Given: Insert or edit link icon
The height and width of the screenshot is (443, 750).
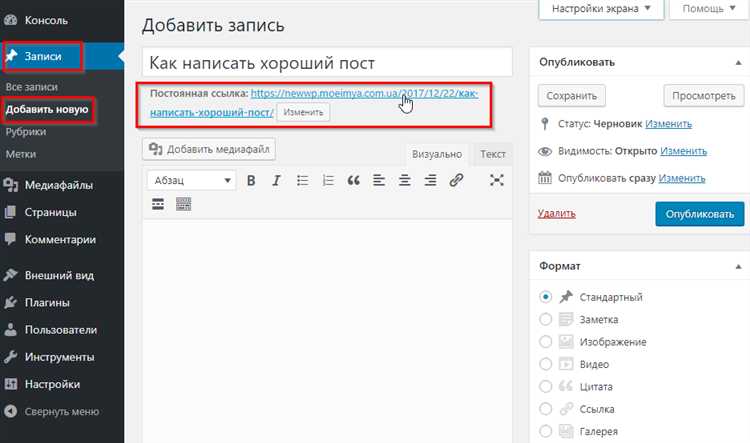Looking at the screenshot, I should tap(456, 180).
